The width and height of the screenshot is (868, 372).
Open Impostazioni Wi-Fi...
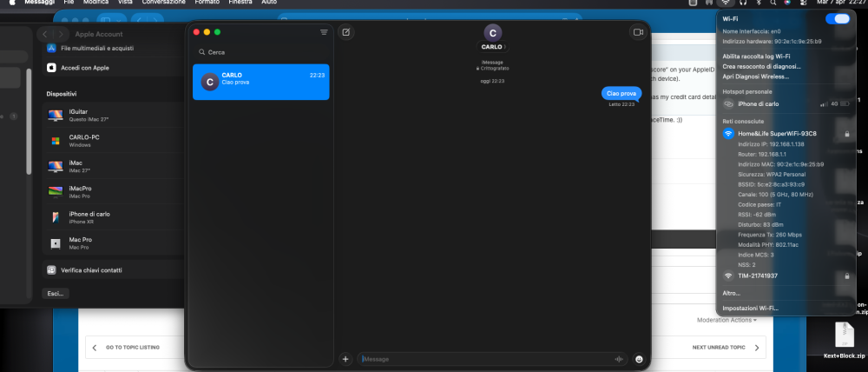tap(750, 308)
